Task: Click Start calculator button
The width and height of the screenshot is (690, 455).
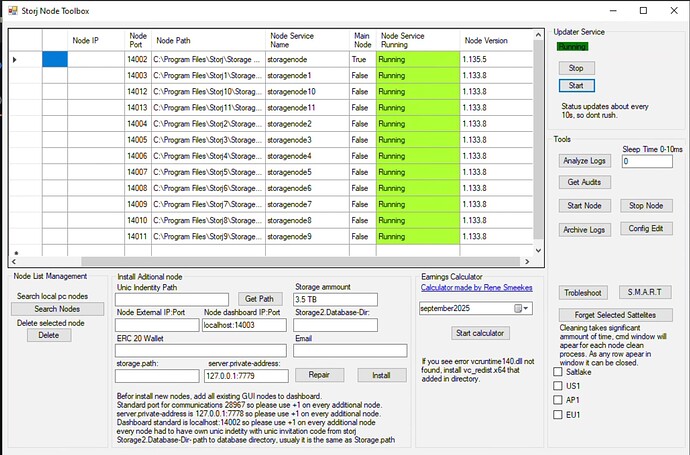Action: [480, 333]
